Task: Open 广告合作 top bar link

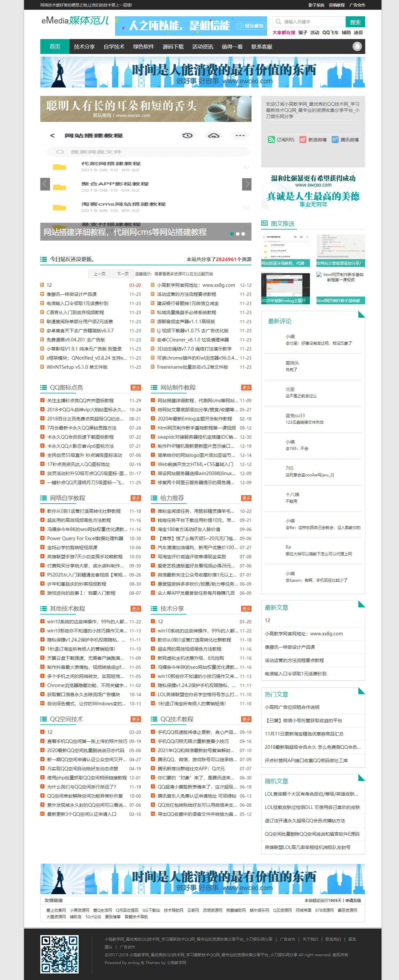Action: click(357, 5)
